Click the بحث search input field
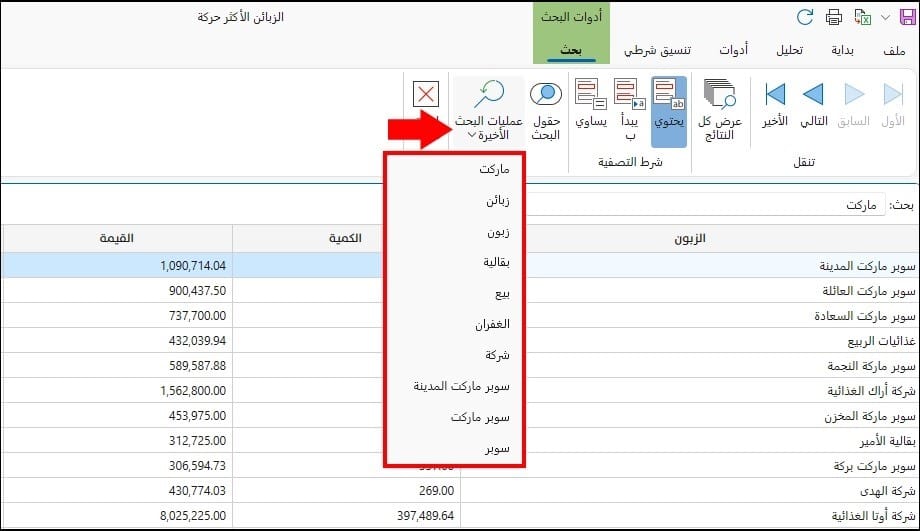Viewport: 920px width, 531px height. click(706, 205)
